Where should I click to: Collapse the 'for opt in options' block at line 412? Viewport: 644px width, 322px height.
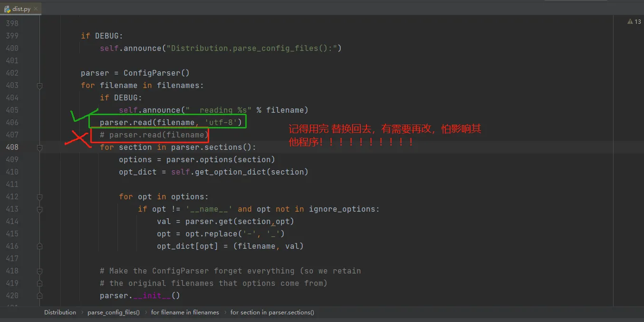click(x=40, y=197)
